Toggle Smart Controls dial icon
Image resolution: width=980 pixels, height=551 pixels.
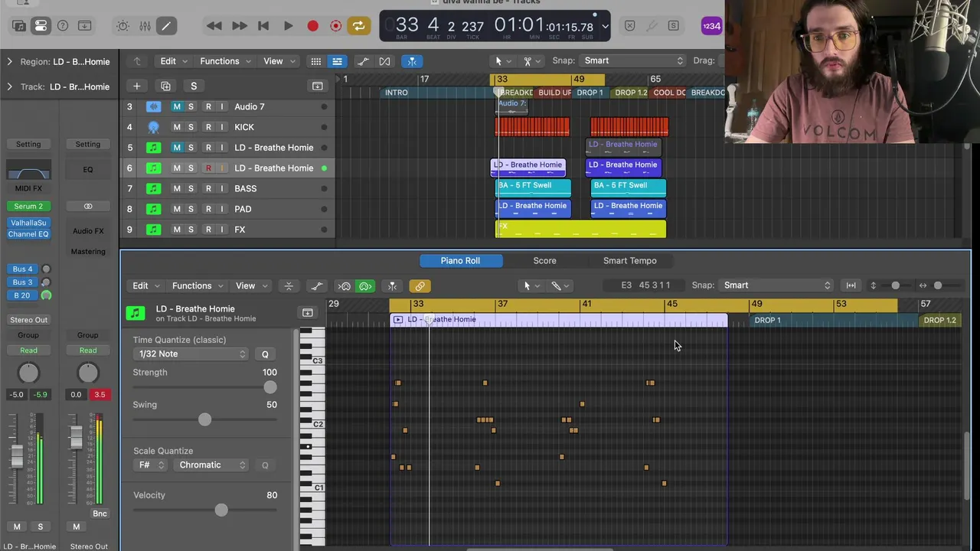click(x=122, y=26)
